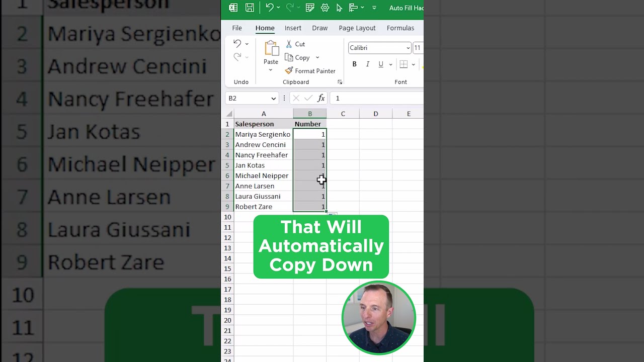Select cell with Nancy Freehafer
The width and height of the screenshot is (644, 362).
pyautogui.click(x=264, y=155)
